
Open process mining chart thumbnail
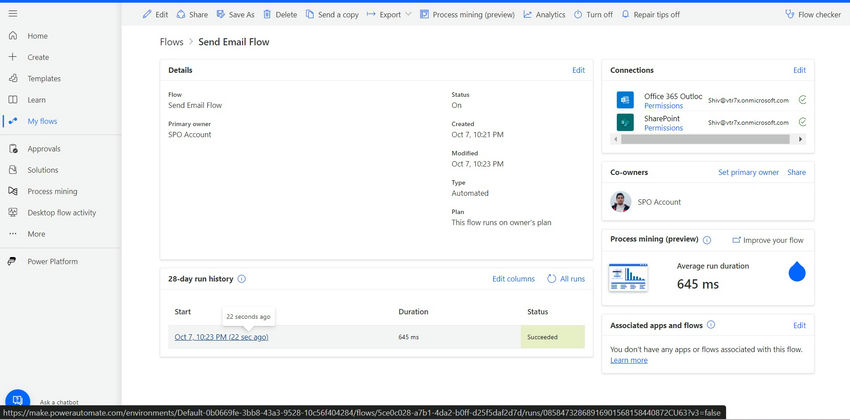[x=628, y=277]
